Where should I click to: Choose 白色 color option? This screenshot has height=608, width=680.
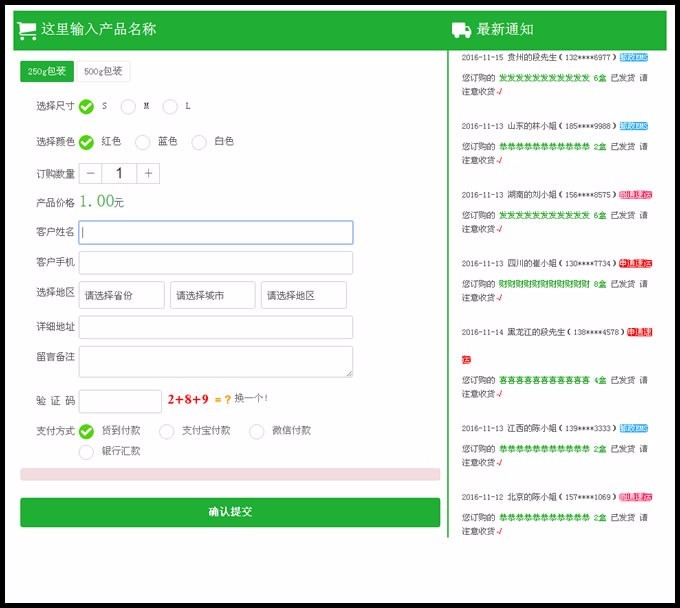tap(199, 142)
